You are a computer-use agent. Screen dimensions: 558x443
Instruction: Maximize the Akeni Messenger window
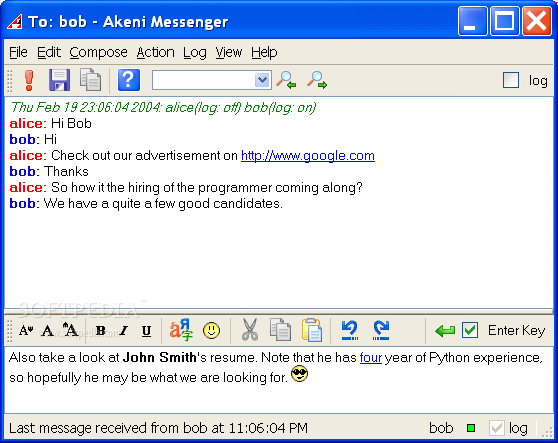[505, 21]
